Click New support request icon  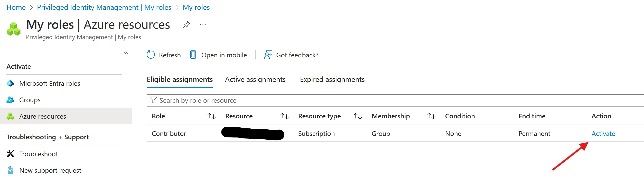pos(10,170)
